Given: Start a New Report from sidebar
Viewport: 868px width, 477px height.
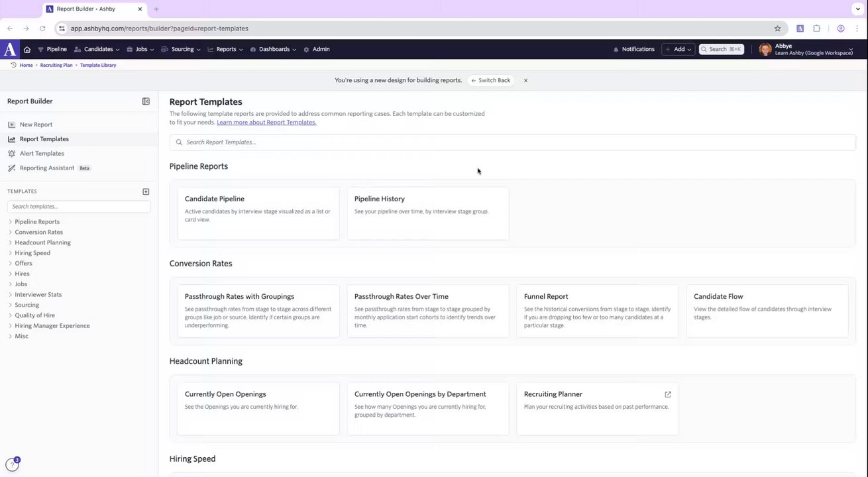Looking at the screenshot, I should tap(36, 125).
